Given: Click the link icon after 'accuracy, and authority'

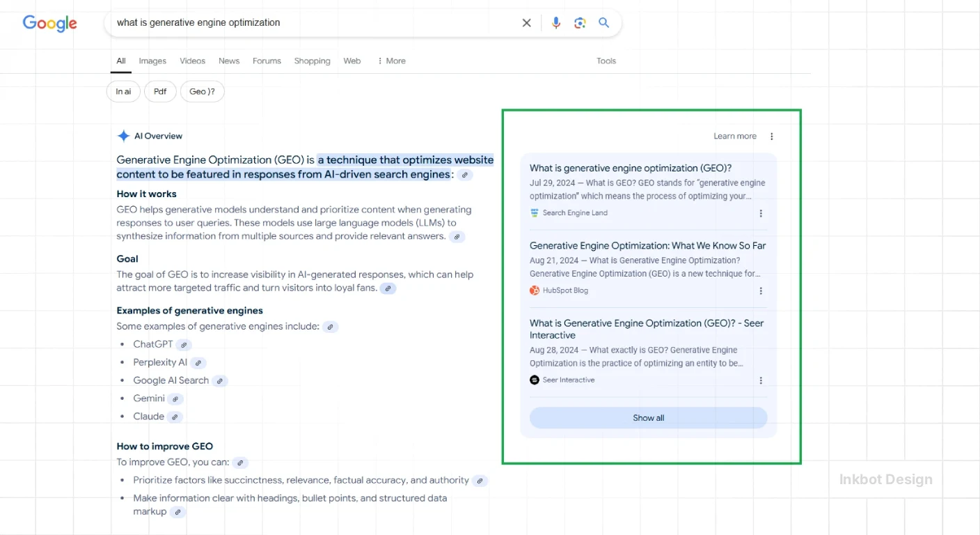Looking at the screenshot, I should [x=480, y=481].
